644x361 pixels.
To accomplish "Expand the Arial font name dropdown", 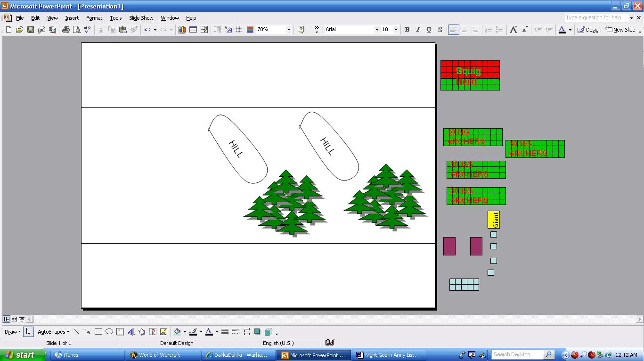I will coord(376,30).
